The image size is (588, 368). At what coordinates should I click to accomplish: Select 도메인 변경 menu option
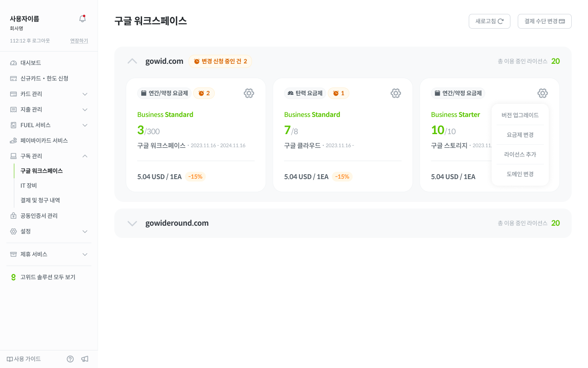pos(520,174)
